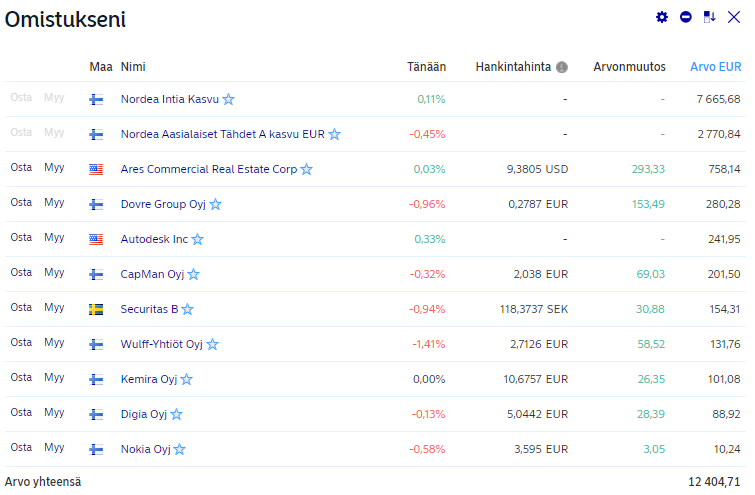755x495 pixels.
Task: Open Dovre Group Oyj details
Action: pos(163,204)
